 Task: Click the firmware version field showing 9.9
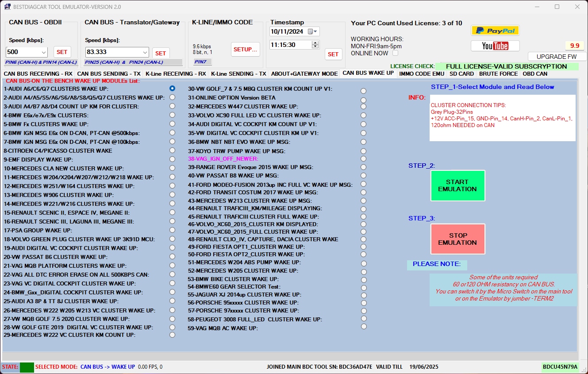coord(574,46)
